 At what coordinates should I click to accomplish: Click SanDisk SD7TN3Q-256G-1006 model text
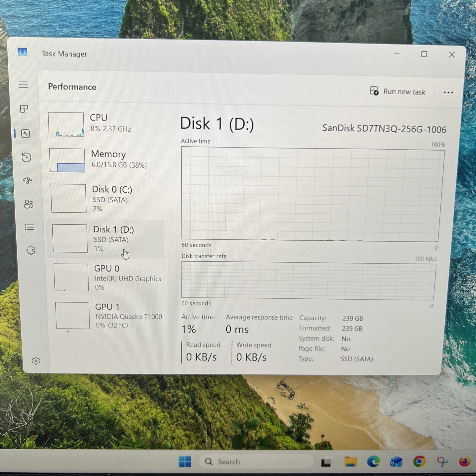point(384,129)
